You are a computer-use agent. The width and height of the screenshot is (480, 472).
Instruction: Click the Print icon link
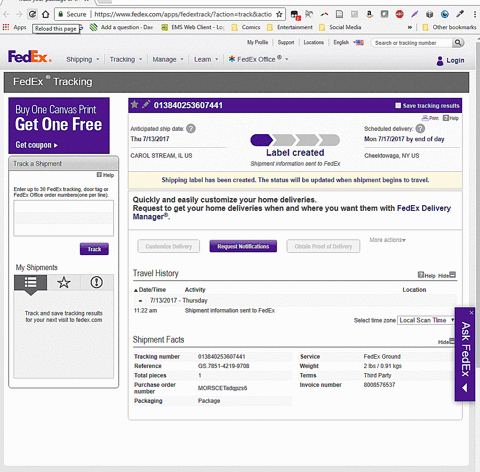click(430, 118)
